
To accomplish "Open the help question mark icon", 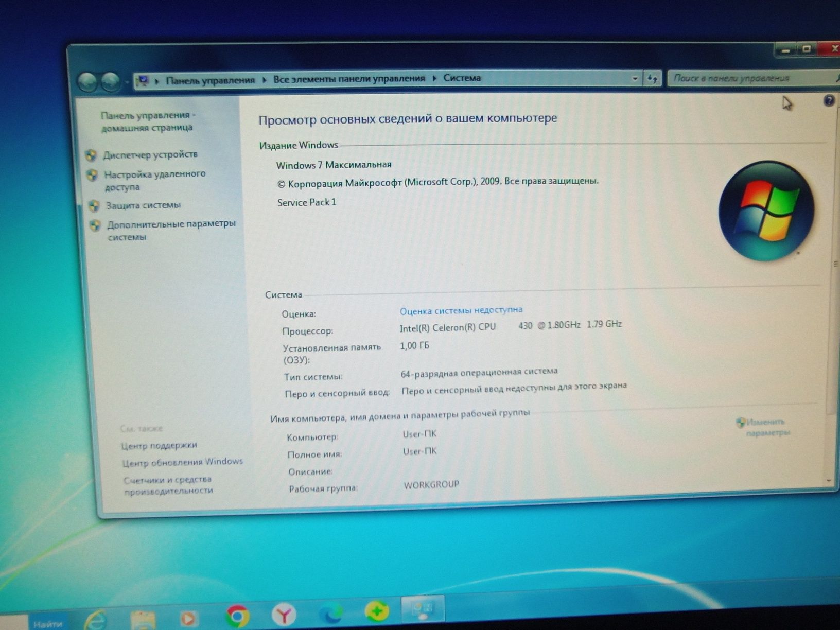I will click(829, 100).
